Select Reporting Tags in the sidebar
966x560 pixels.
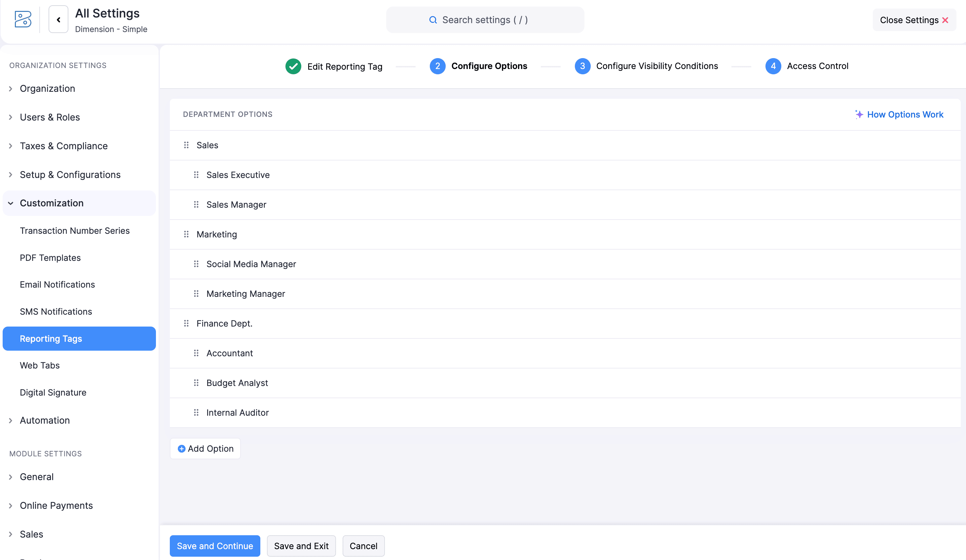pos(51,338)
